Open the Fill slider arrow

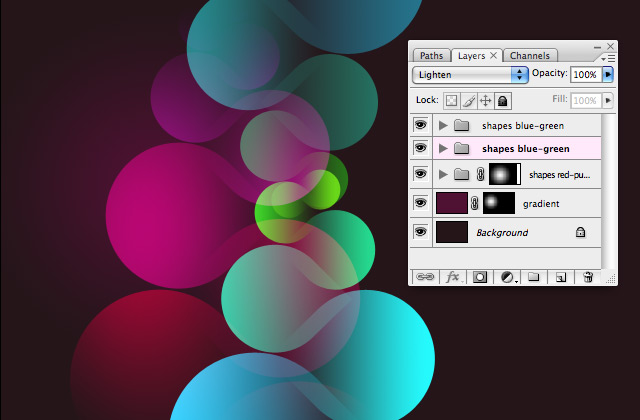[x=608, y=100]
